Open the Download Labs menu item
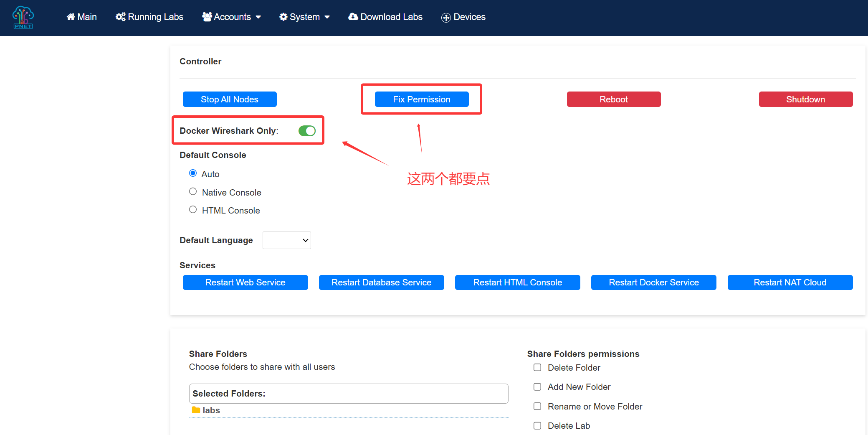This screenshot has width=868, height=435. (391, 17)
